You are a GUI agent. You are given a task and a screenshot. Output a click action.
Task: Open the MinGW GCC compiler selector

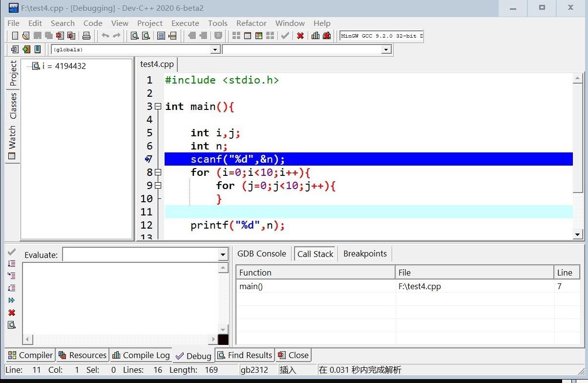[x=381, y=36]
